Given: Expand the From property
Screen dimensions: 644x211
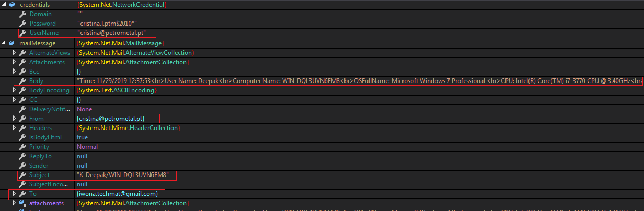Looking at the screenshot, I should [15, 119].
